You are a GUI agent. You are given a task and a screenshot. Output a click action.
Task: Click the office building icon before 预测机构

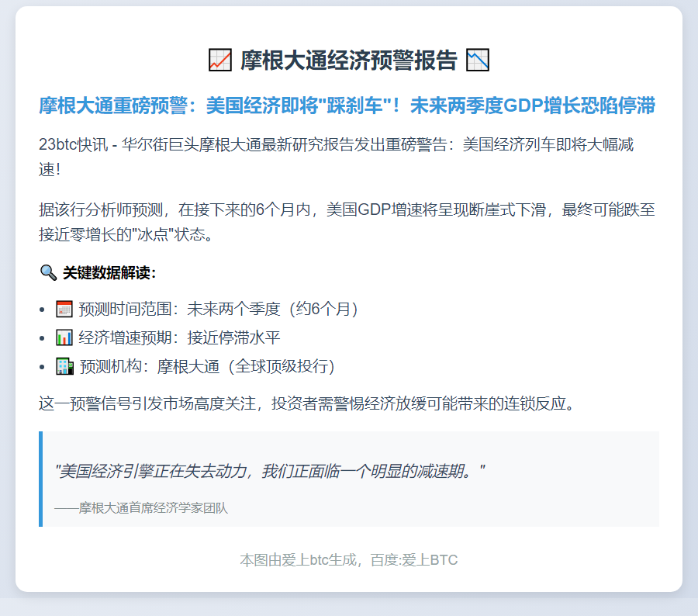click(x=64, y=366)
